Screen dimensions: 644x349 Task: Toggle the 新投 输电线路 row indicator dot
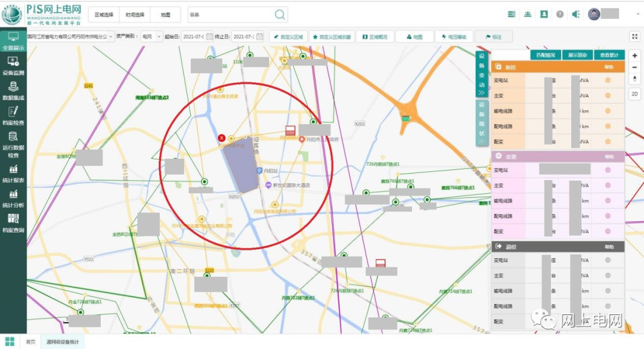[x=608, y=111]
